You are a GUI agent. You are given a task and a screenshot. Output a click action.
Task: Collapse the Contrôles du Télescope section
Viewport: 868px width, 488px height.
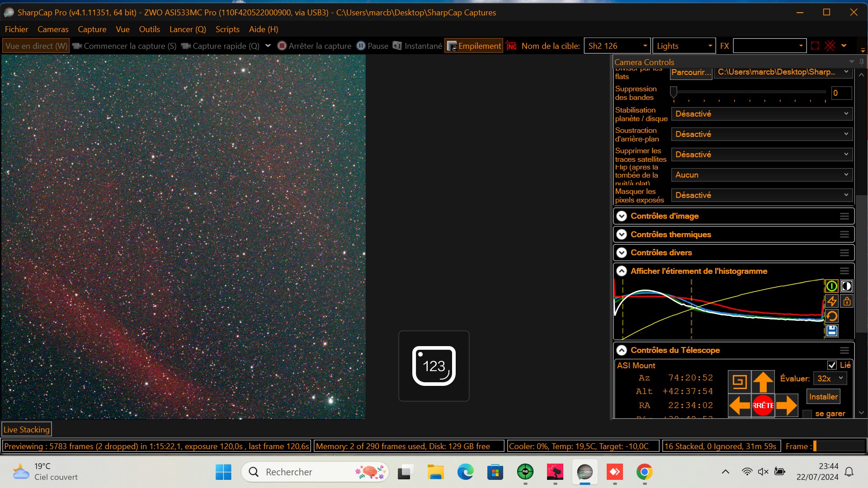(622, 350)
